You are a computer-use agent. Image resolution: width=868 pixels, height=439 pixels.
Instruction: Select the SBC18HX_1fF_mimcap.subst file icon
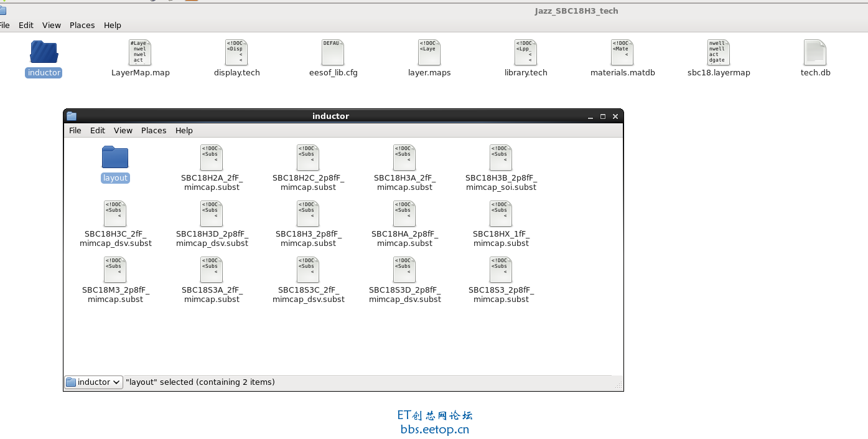coord(501,214)
